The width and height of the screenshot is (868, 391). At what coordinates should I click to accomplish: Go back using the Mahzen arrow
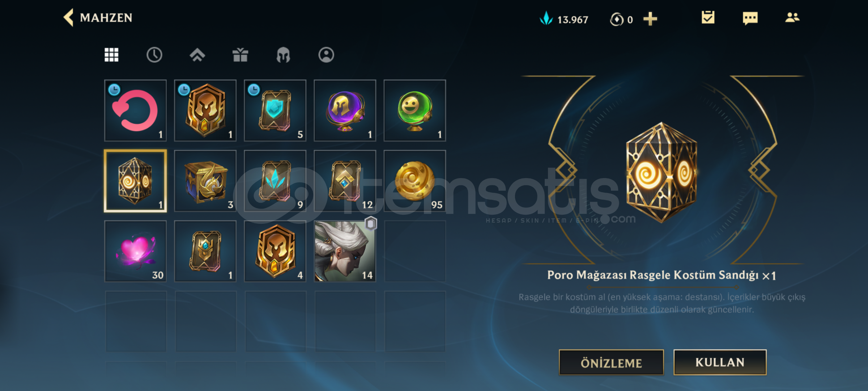69,17
